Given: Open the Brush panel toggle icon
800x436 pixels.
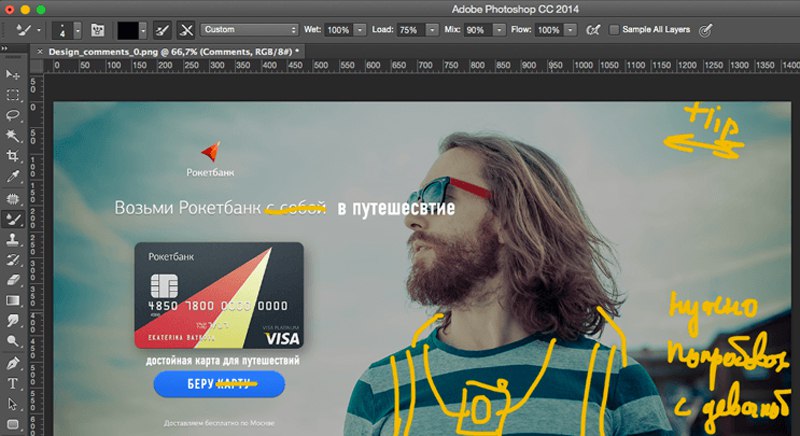Looking at the screenshot, I should point(97,30).
